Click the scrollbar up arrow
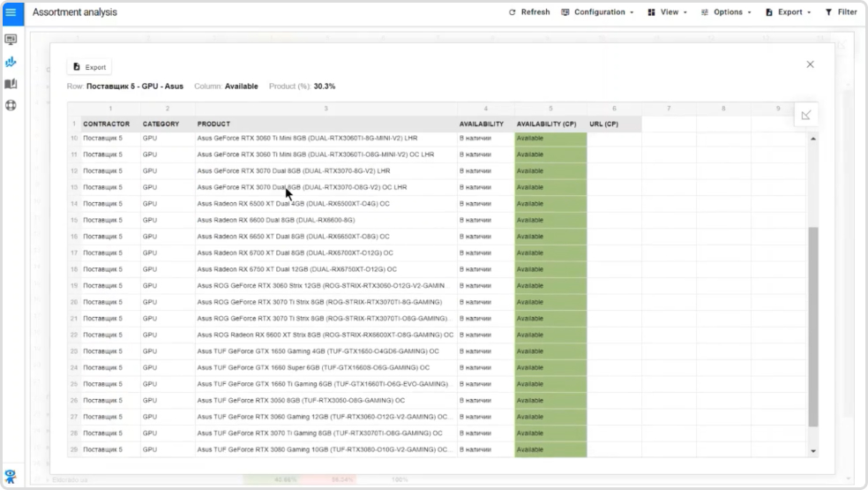This screenshot has width=868, height=490. pos(813,139)
